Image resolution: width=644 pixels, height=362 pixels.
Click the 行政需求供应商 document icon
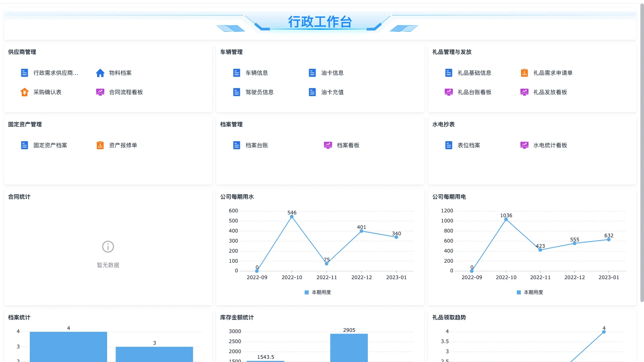point(25,73)
